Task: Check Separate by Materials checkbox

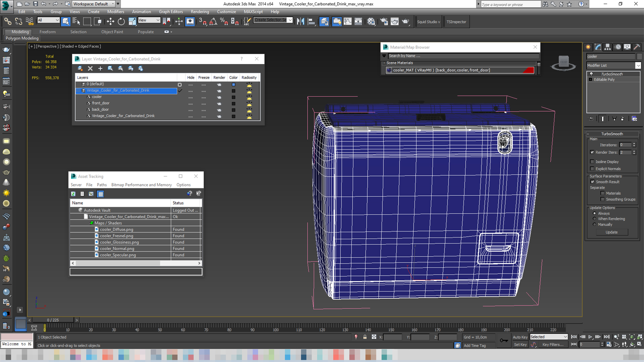Action: [602, 193]
